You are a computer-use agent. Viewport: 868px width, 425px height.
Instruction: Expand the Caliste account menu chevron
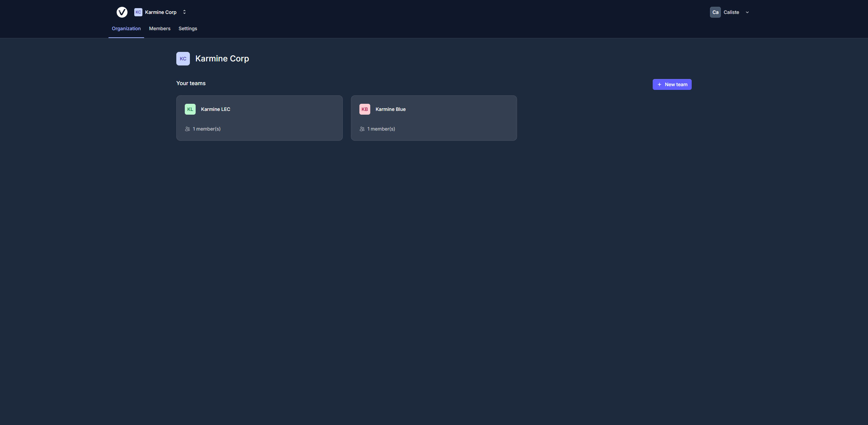point(747,12)
